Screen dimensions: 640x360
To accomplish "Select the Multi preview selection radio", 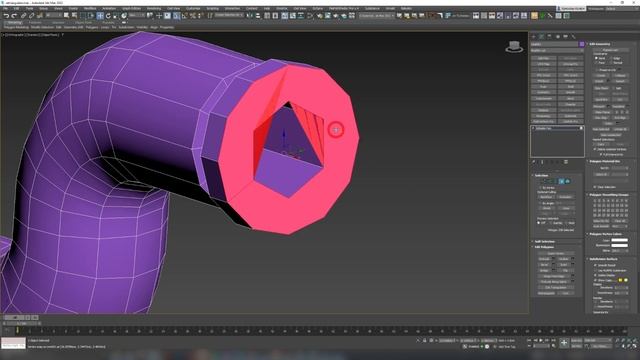I will [x=566, y=223].
